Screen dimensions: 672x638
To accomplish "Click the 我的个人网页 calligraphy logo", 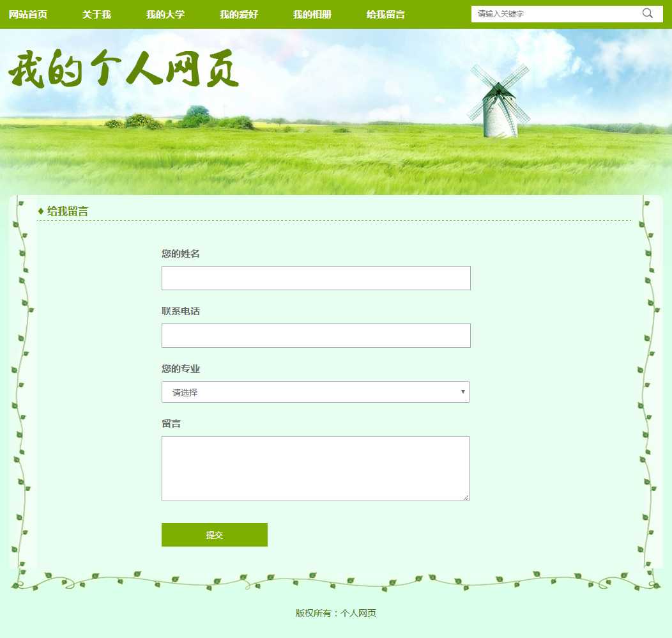I will (124, 69).
